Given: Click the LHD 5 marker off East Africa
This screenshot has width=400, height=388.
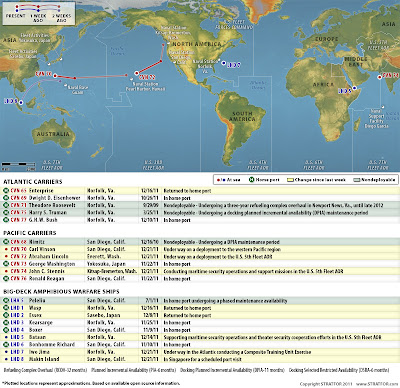Looking at the screenshot, I should click(355, 88).
